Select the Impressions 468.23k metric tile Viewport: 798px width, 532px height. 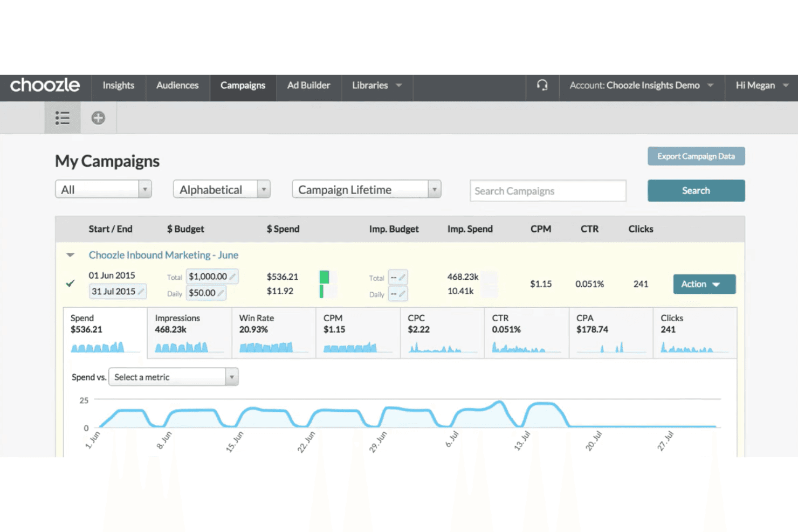tap(189, 333)
